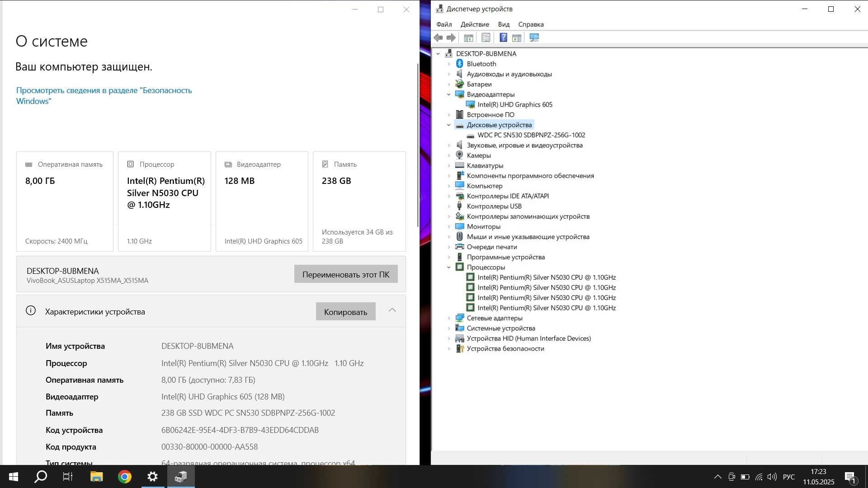This screenshot has height=488, width=868.
Task: Click the taskbar Search magnifier icon
Action: coord(41,477)
